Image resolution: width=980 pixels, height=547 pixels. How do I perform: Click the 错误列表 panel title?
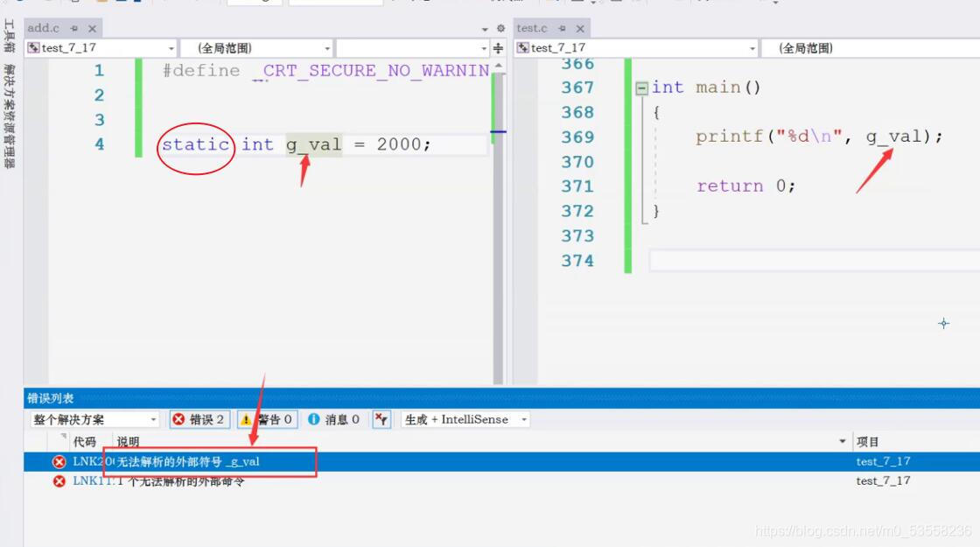pyautogui.click(x=51, y=398)
